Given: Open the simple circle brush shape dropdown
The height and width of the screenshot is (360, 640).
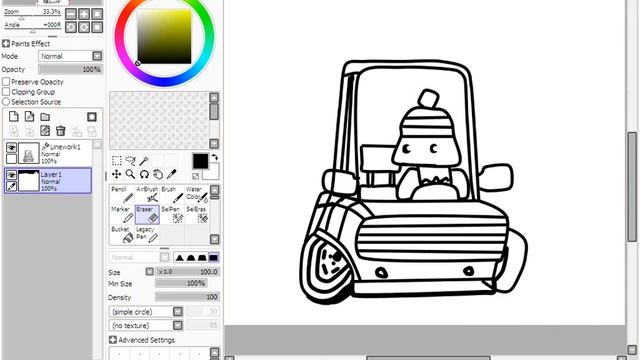Looking at the screenshot, I should [178, 312].
